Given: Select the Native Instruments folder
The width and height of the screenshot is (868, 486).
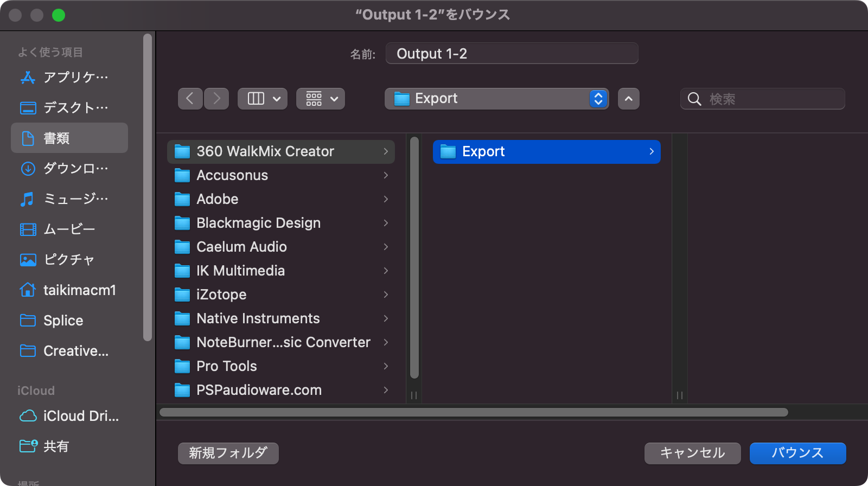Looking at the screenshot, I should (x=281, y=318).
